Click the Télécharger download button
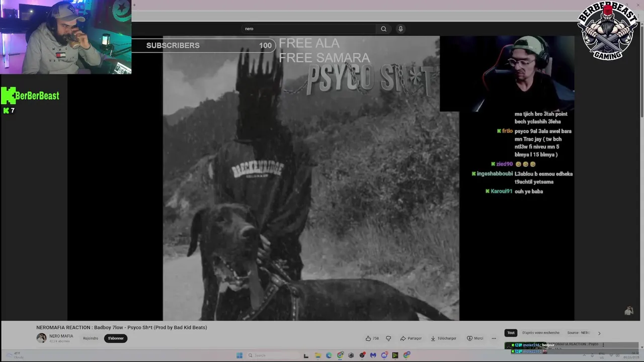The height and width of the screenshot is (362, 644). click(444, 338)
